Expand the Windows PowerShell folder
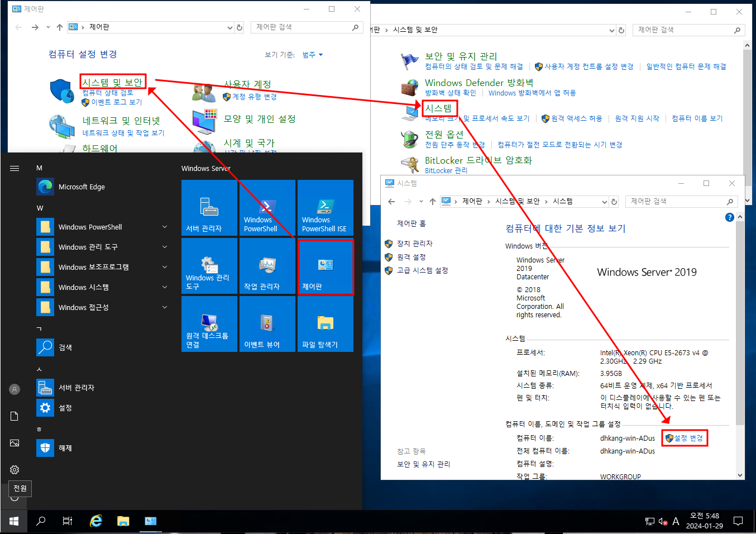756x534 pixels. click(165, 227)
